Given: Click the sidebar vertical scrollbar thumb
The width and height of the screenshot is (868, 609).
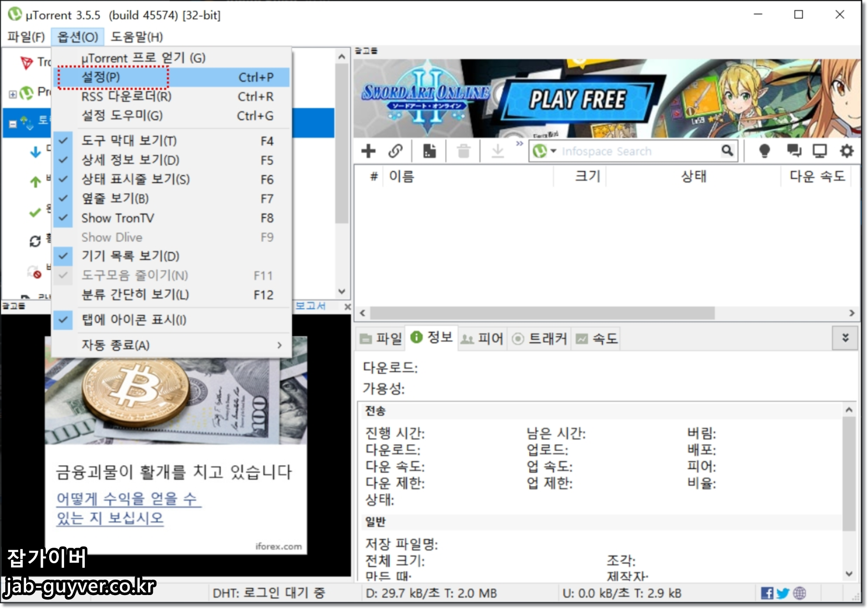Looking at the screenshot, I should [342, 144].
